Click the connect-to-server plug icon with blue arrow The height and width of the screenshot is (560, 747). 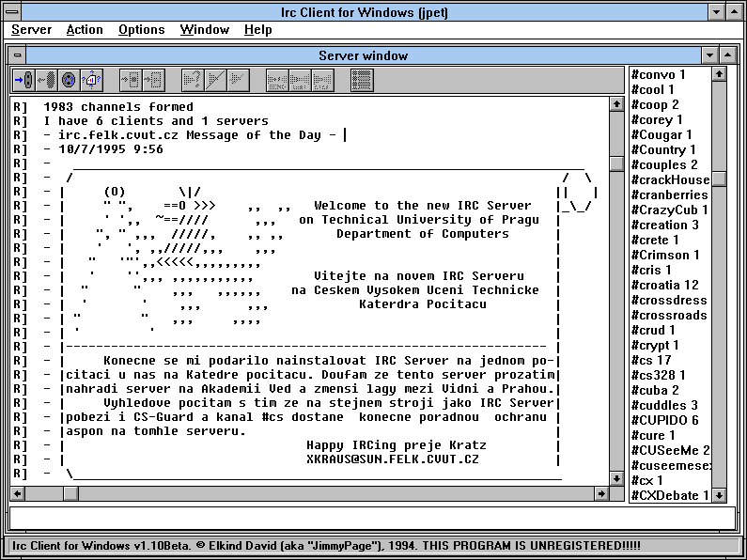(x=23, y=80)
